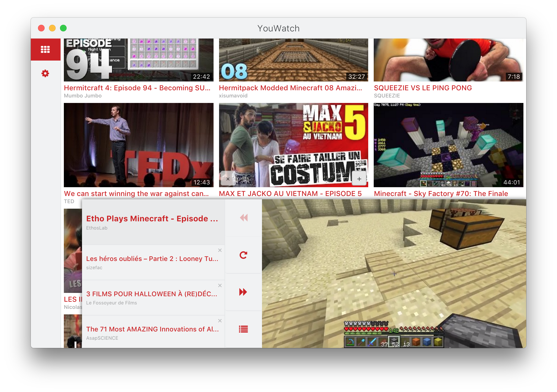Toggle the playlist queue list icon
This screenshot has width=557, height=392.
(x=244, y=329)
